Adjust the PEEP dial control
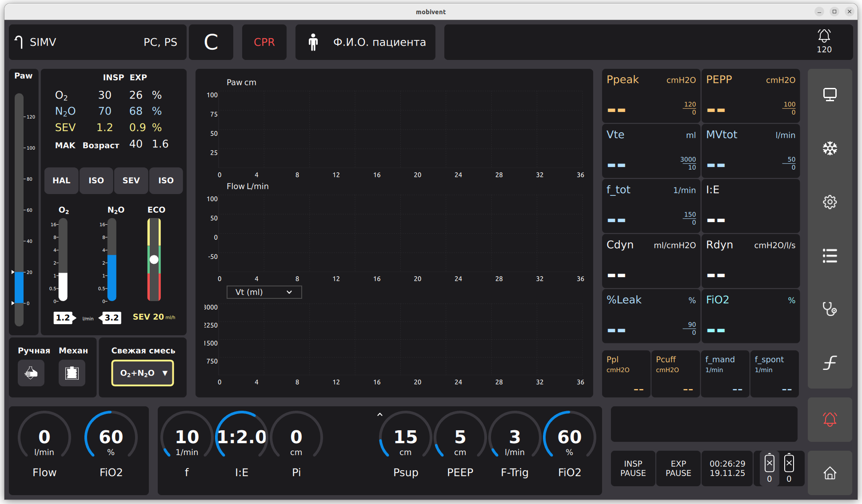 click(460, 437)
